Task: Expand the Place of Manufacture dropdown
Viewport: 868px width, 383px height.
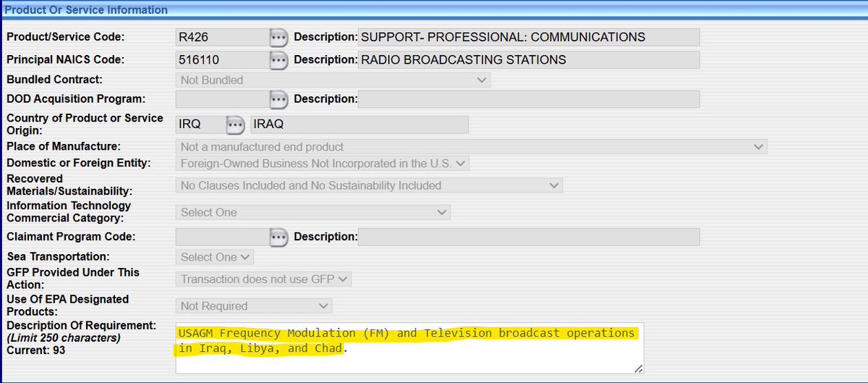Action: point(472,147)
